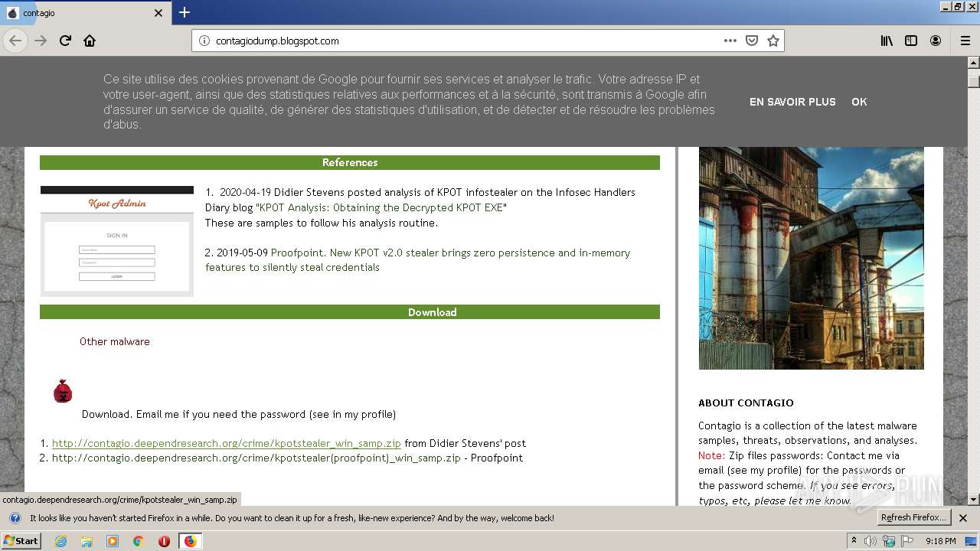
Task: Close the contagio tab
Action: [x=158, y=13]
